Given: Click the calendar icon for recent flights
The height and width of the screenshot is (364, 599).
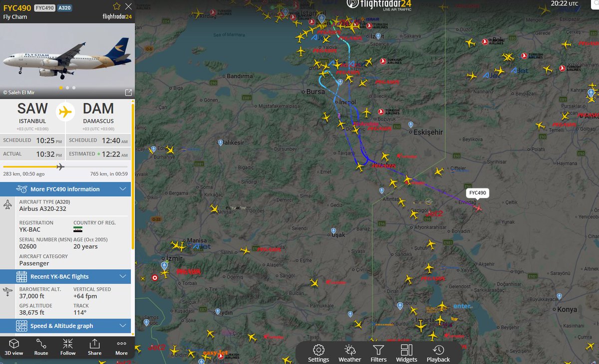Looking at the screenshot, I should click(21, 277).
